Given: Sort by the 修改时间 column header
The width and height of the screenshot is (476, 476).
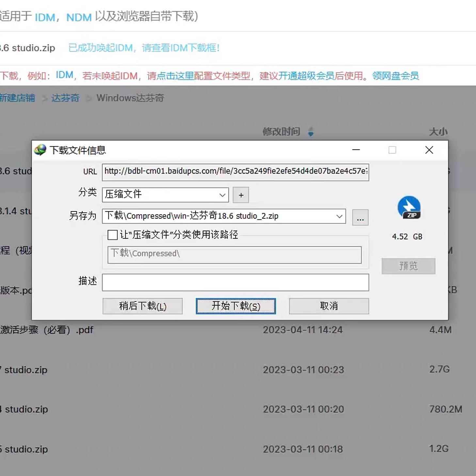Looking at the screenshot, I should point(281,132).
